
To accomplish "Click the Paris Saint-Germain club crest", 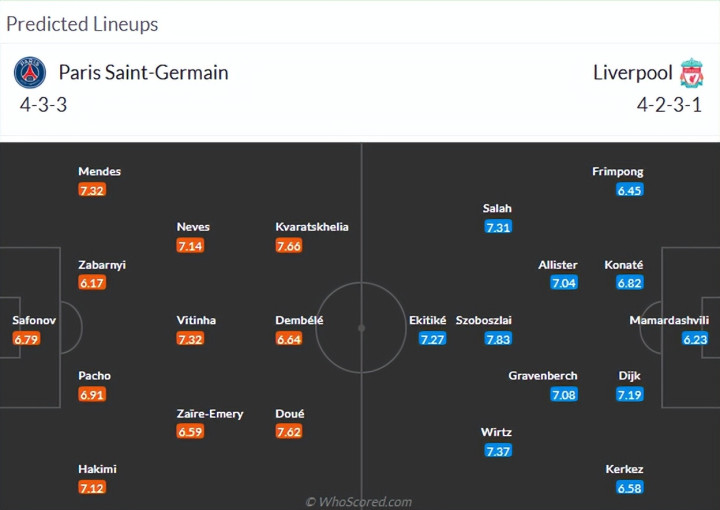I will [29, 73].
